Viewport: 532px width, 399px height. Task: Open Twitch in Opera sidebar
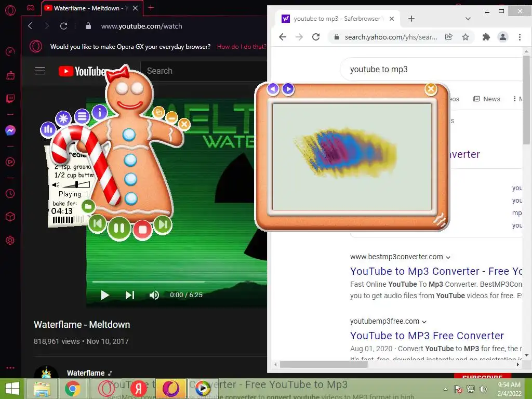tap(10, 99)
